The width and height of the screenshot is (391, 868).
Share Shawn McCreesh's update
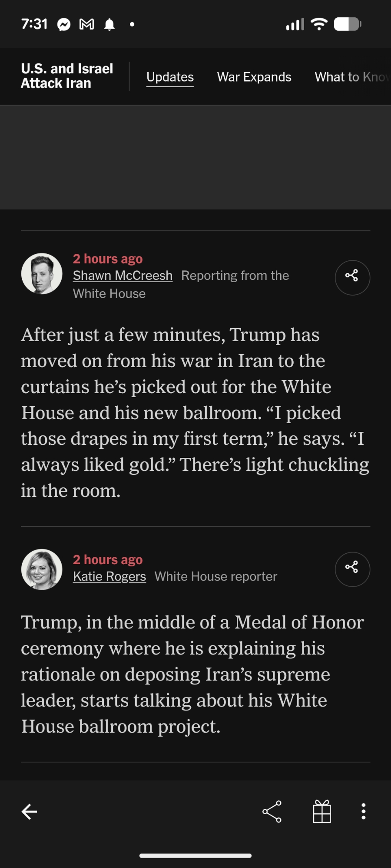352,277
